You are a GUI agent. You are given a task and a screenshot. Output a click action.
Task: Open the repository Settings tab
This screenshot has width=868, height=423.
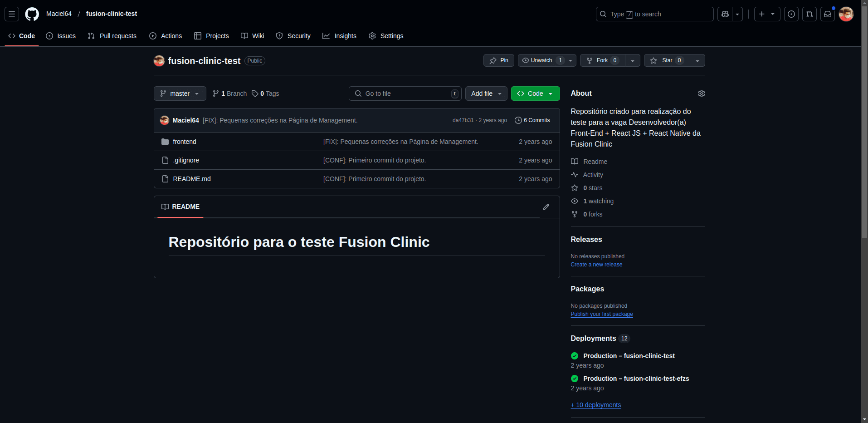(x=386, y=36)
